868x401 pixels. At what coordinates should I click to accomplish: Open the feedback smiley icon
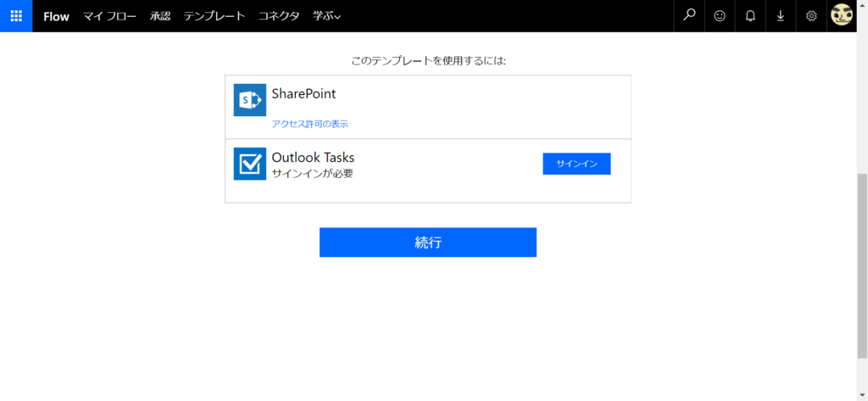(x=720, y=16)
